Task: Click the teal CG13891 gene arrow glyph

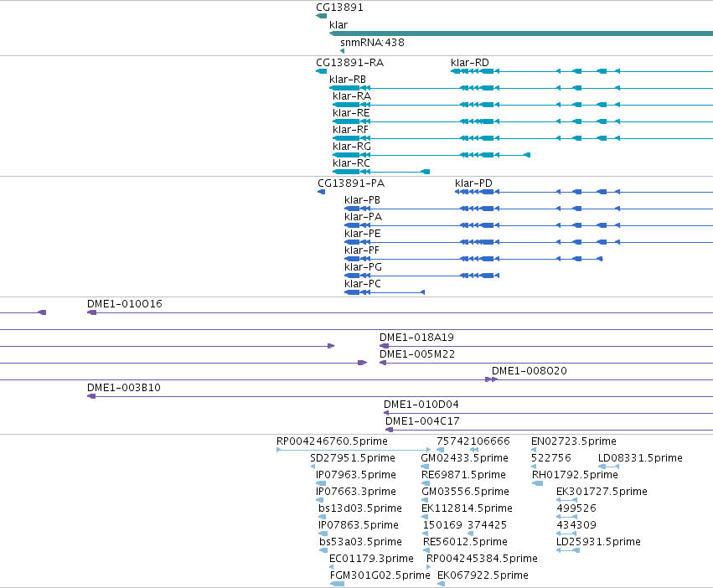Action: click(322, 16)
